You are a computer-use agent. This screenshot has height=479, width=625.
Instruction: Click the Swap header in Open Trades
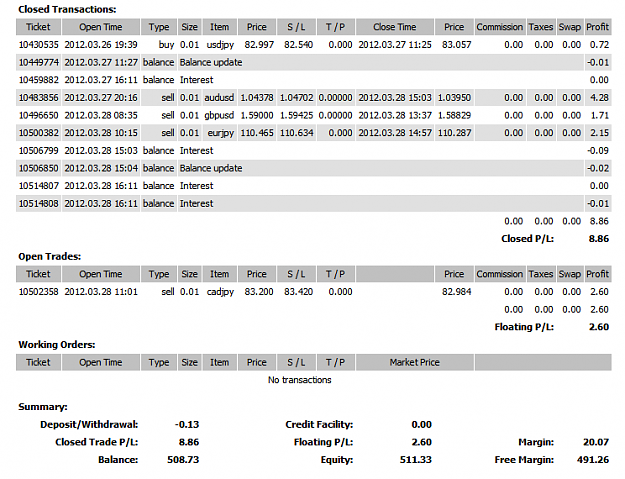pyautogui.click(x=570, y=274)
